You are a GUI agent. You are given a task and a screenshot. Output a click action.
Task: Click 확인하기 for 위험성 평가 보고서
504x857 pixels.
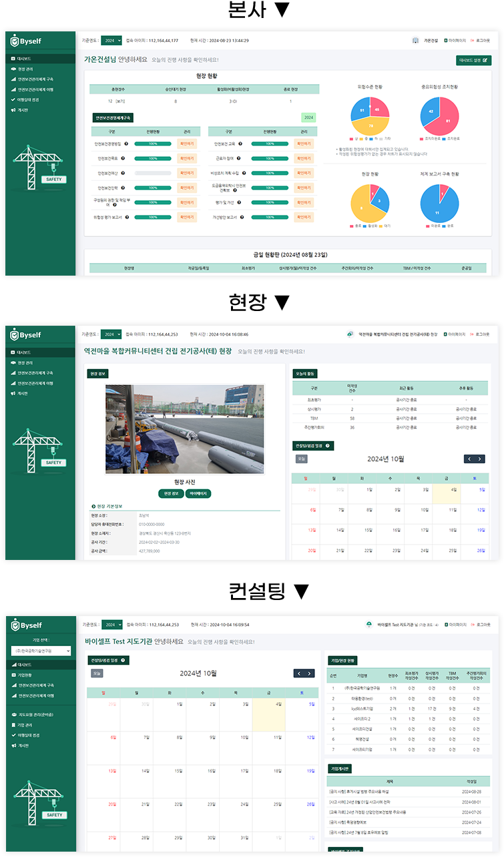click(187, 217)
